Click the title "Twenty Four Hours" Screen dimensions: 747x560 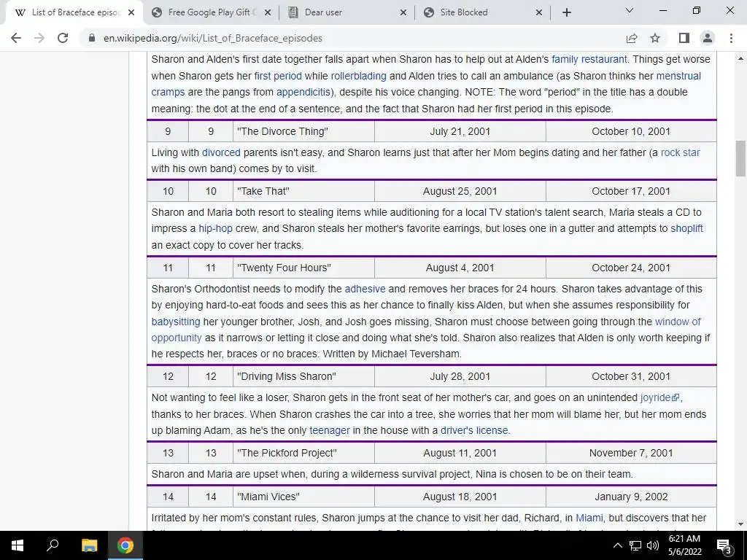[284, 268]
